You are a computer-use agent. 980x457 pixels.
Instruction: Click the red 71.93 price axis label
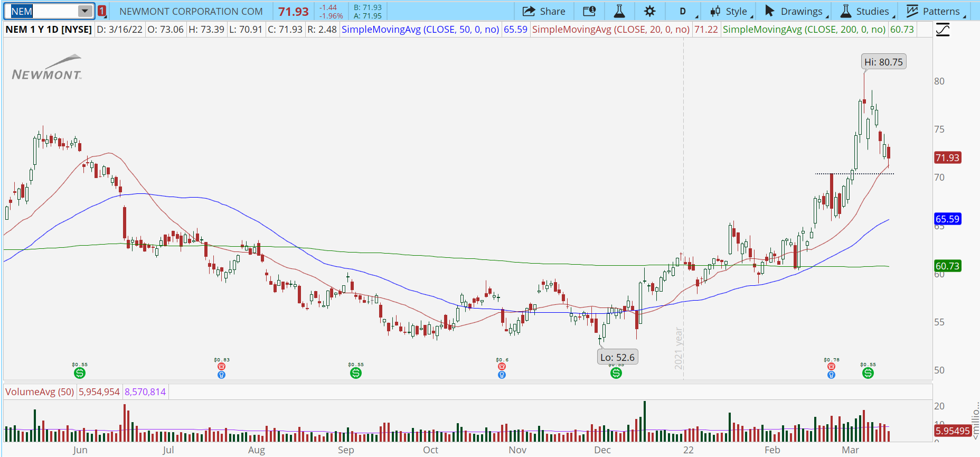(947, 157)
